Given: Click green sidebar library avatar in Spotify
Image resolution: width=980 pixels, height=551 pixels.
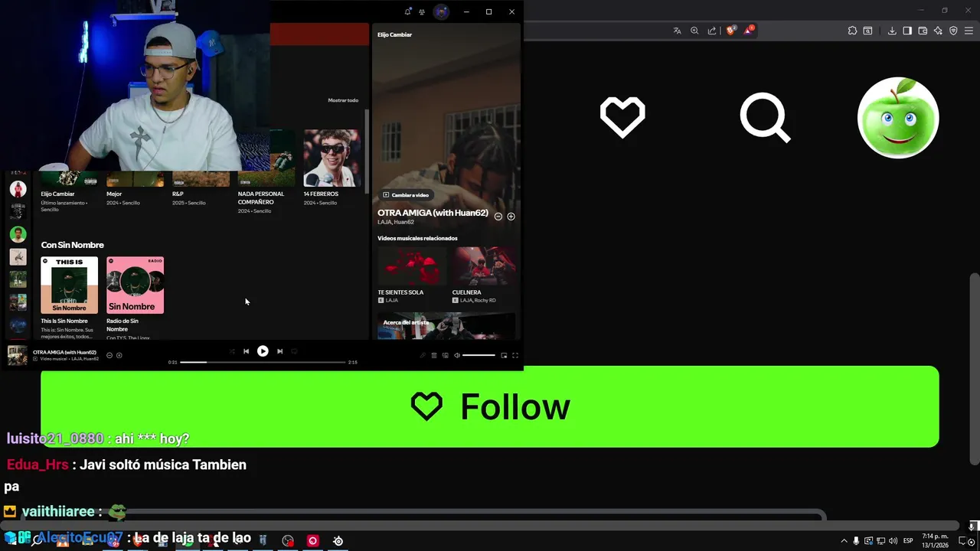Looking at the screenshot, I should 18,234.
